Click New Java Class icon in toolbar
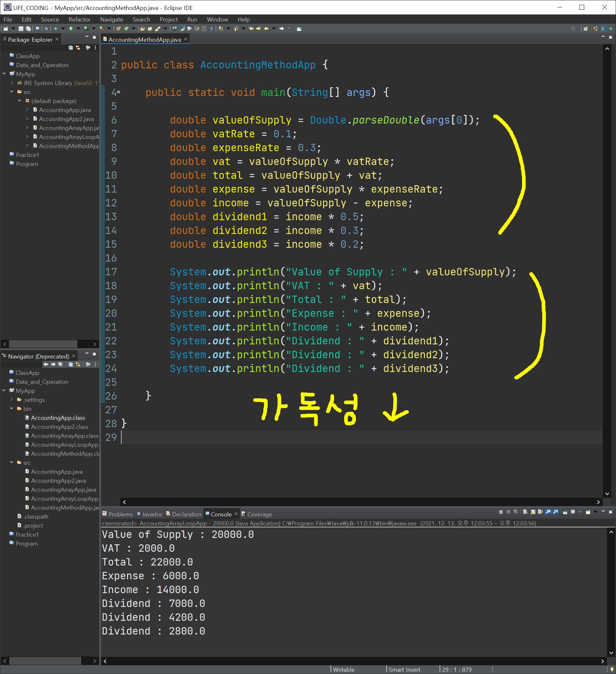This screenshot has height=674, width=616. [x=126, y=29]
